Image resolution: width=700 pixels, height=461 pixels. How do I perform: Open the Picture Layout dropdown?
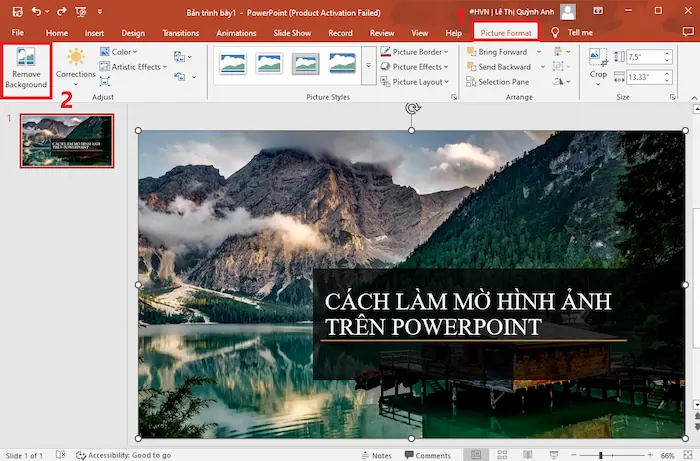pos(414,82)
